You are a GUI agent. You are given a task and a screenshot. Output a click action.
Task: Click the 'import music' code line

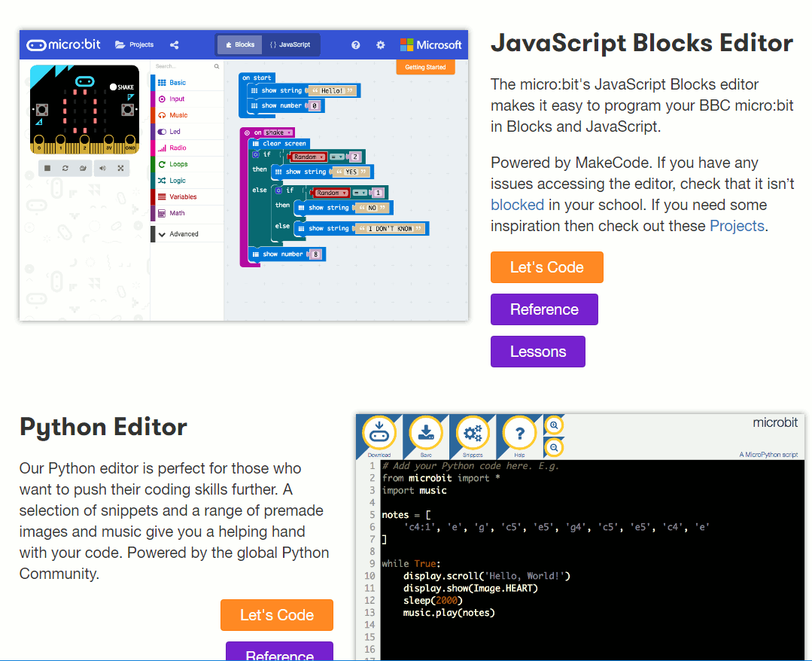coord(415,491)
